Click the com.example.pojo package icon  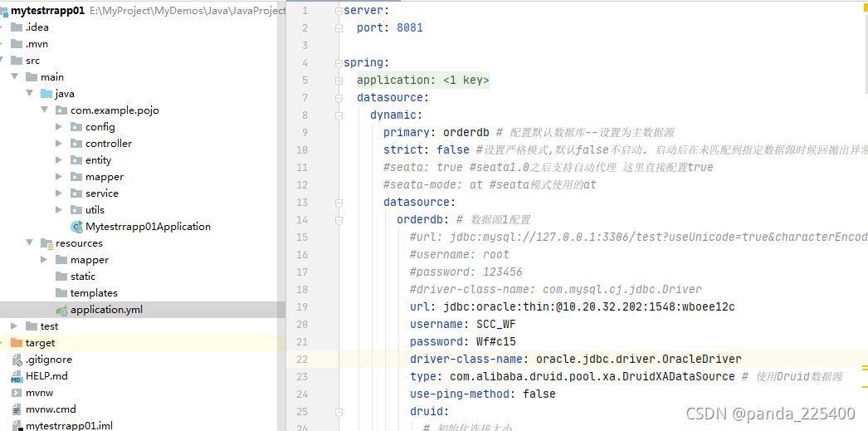click(61, 110)
